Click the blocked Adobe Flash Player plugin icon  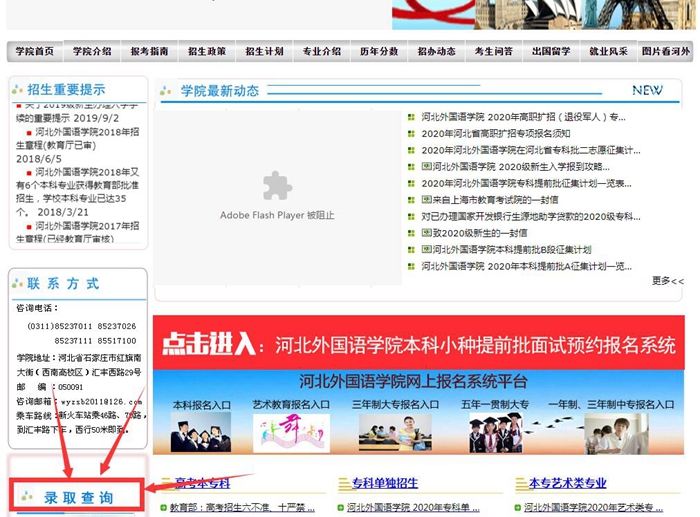277,185
